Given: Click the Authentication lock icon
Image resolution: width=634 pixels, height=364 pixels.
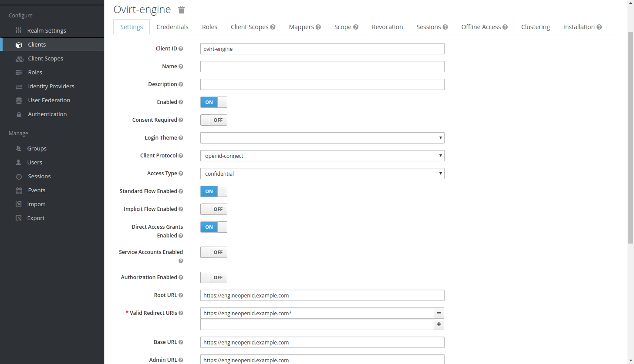Looking at the screenshot, I should click(x=19, y=114).
